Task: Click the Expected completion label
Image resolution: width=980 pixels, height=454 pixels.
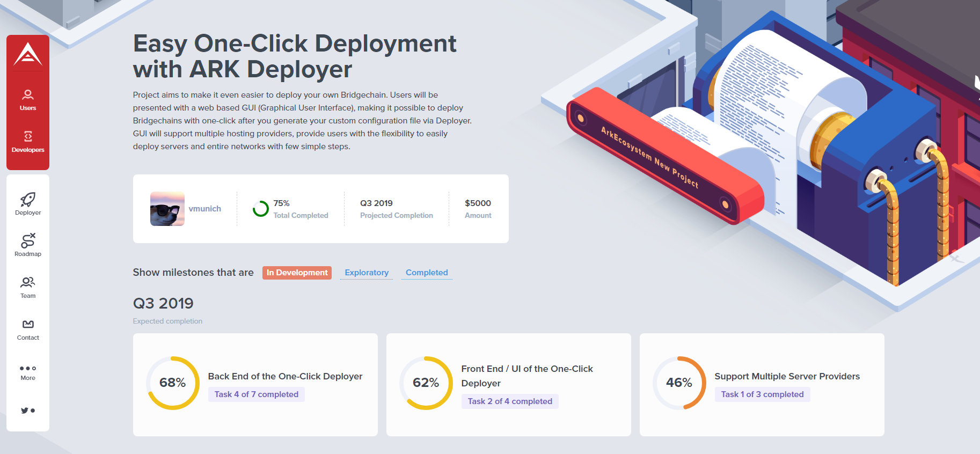Action: click(x=167, y=321)
